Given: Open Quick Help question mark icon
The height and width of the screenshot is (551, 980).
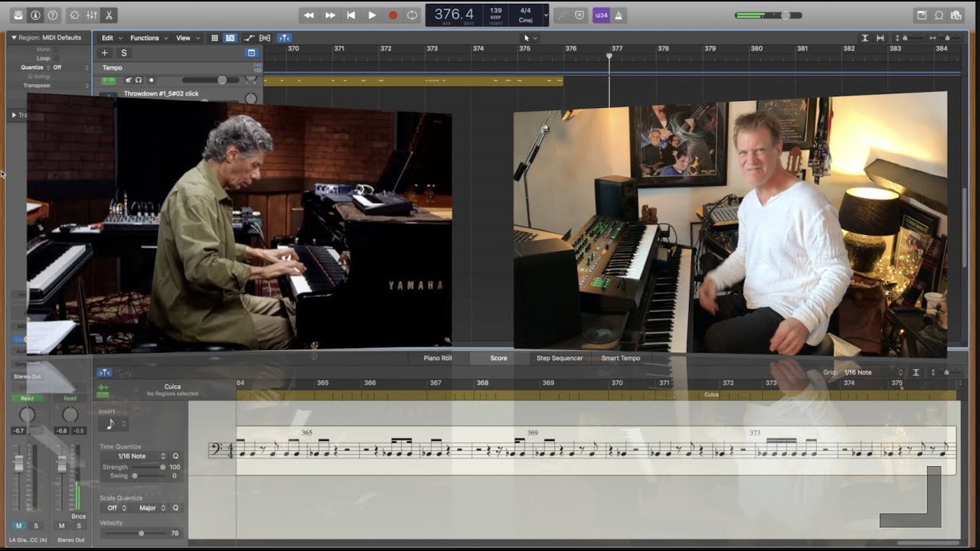Looking at the screenshot, I should (x=52, y=15).
